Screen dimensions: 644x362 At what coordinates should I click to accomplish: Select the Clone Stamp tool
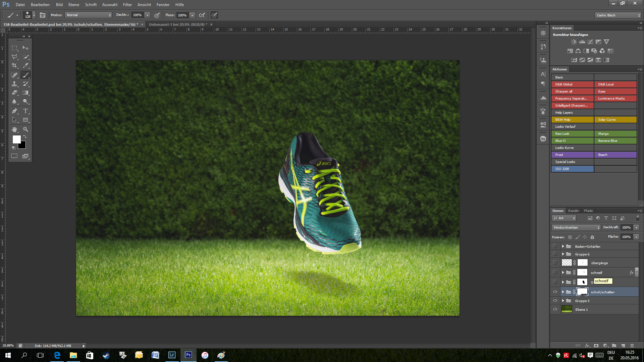click(14, 84)
